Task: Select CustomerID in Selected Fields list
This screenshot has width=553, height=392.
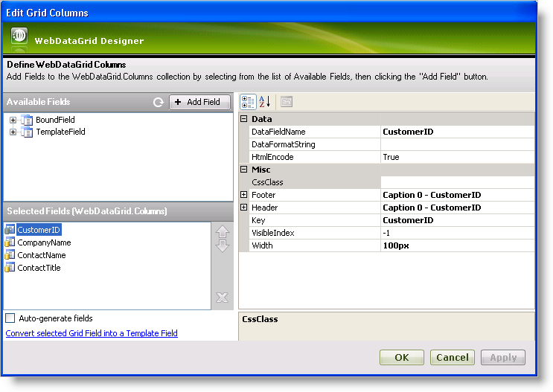Action: pos(39,230)
